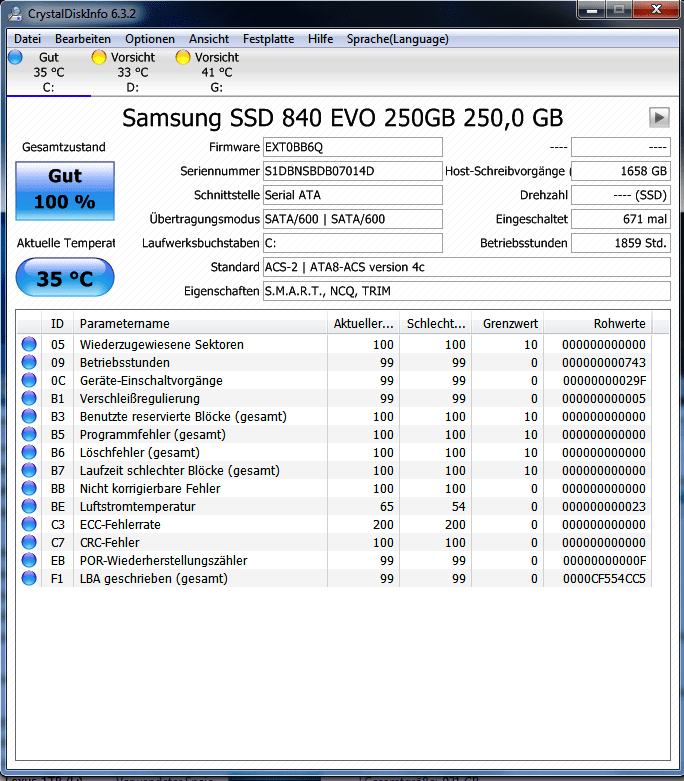Click the Firmware field EXT0BB6Q

click(x=353, y=147)
